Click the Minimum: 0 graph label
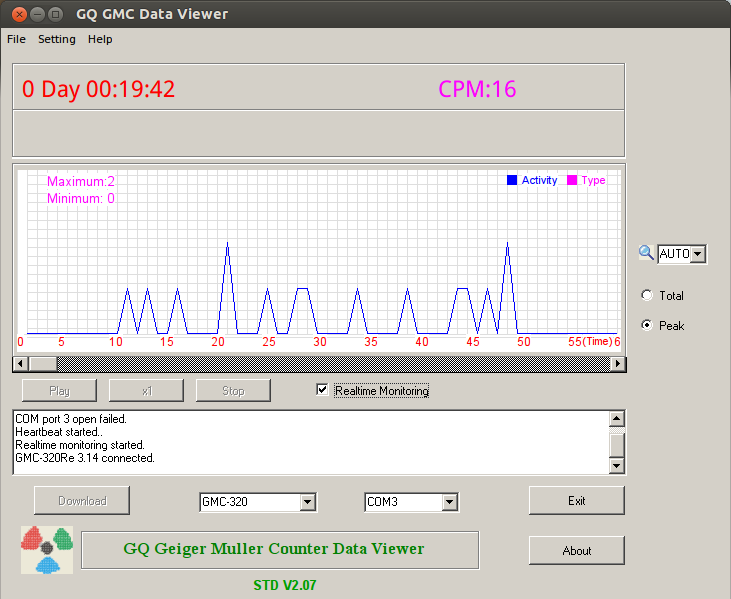The width and height of the screenshot is (731, 599). [81, 199]
